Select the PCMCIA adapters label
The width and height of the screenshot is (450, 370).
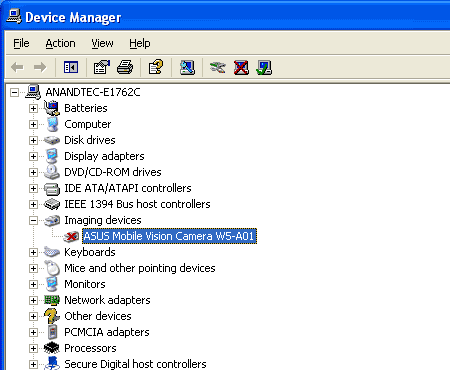(107, 332)
